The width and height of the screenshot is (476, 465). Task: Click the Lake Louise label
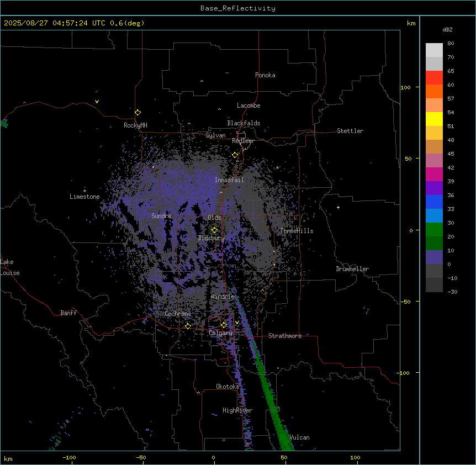10,267
